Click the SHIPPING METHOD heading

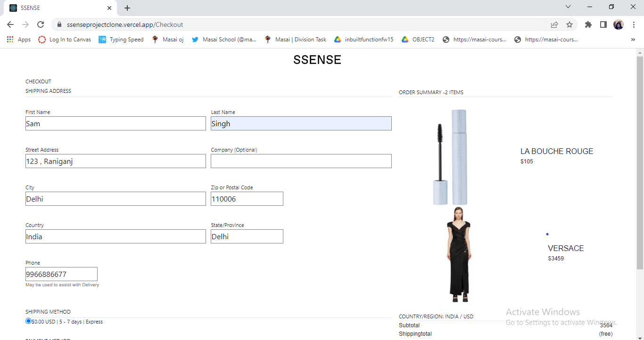pyautogui.click(x=48, y=312)
